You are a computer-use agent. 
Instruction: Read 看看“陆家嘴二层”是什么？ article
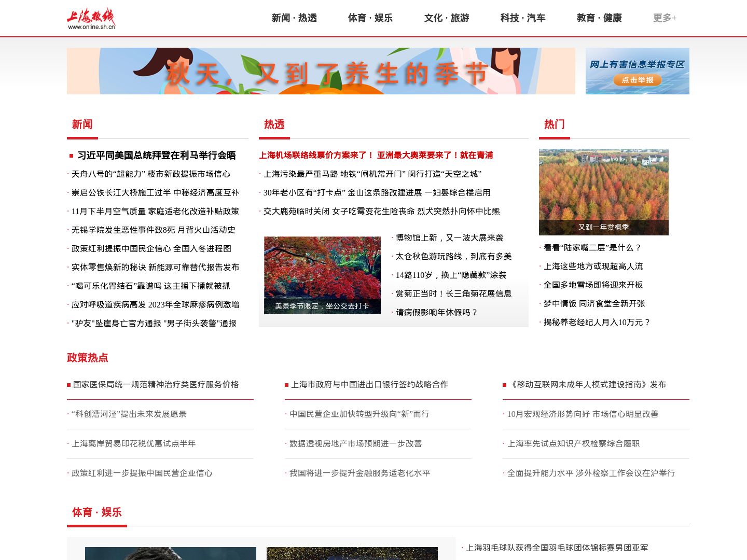(592, 248)
